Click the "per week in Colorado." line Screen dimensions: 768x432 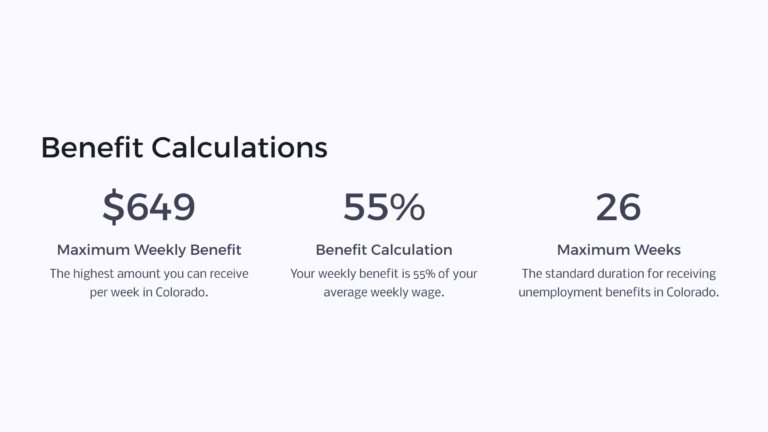click(149, 293)
